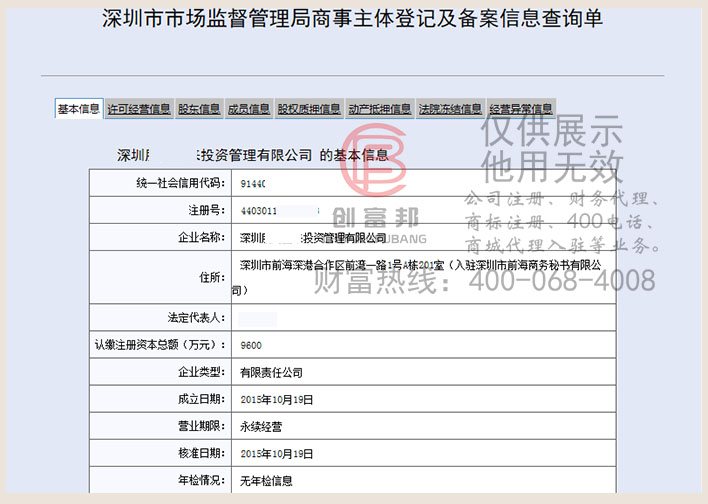View the 法院冻结信息 tab

pyautogui.click(x=450, y=109)
